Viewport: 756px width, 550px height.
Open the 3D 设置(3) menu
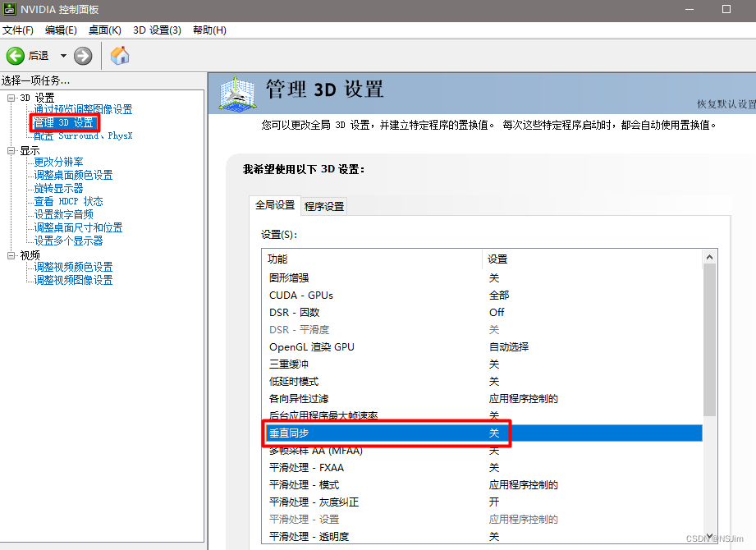pyautogui.click(x=157, y=30)
